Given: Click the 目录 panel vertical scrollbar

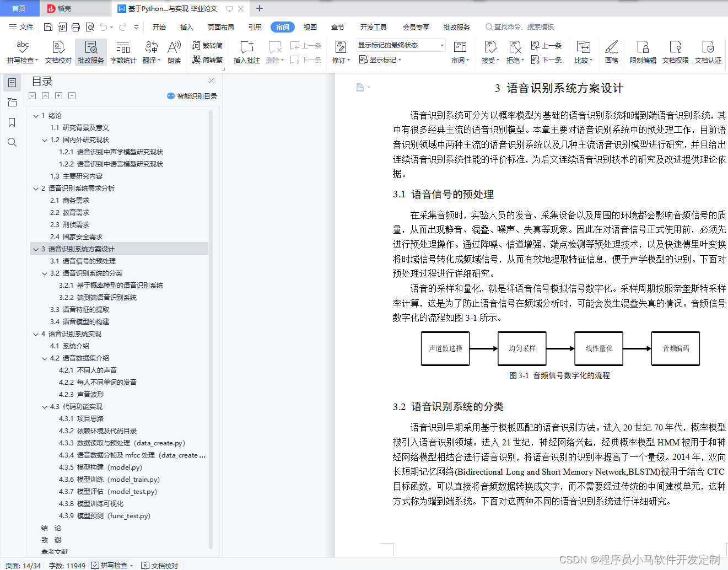Looking at the screenshot, I should pos(211,330).
